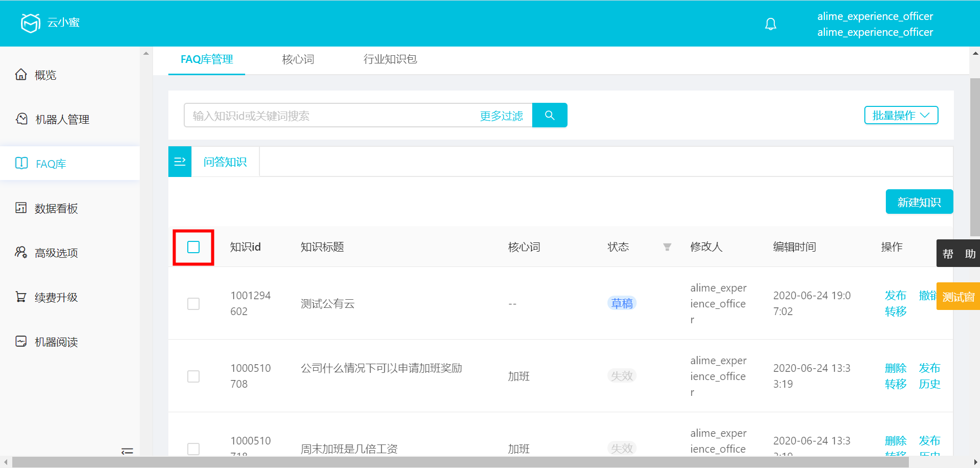Click the 机器人管理 robot icon
The image size is (980, 468).
pyautogui.click(x=21, y=119)
